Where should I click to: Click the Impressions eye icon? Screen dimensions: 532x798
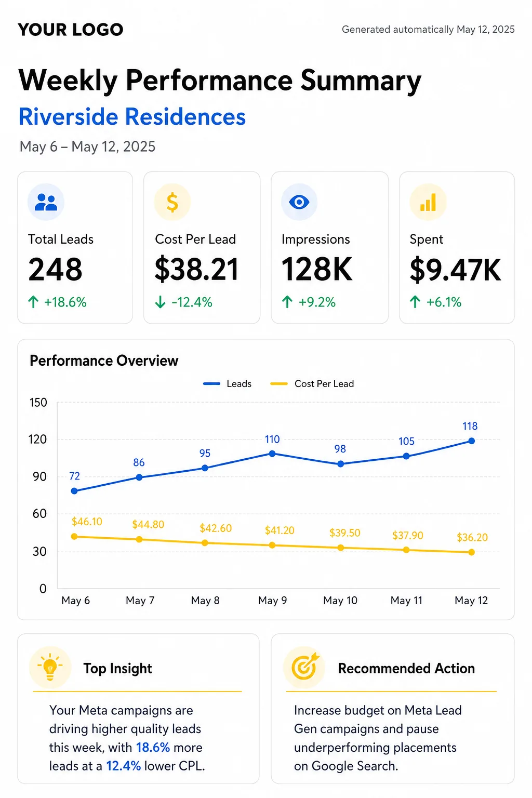click(299, 202)
